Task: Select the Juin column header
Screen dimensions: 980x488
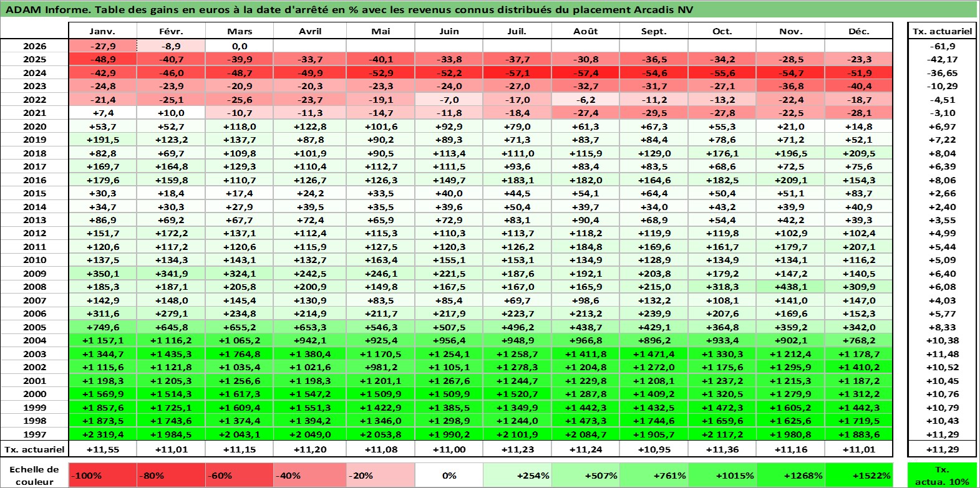Action: click(x=449, y=31)
